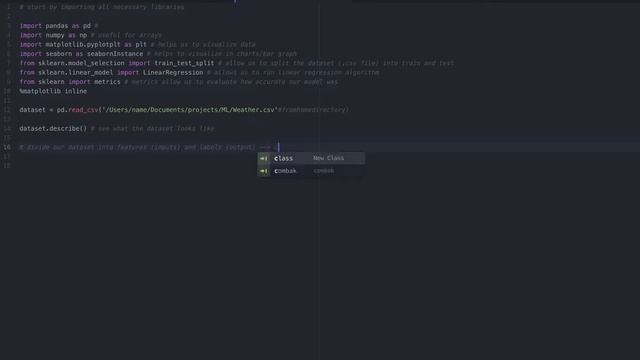Click the "seabornInstance" alias
This screenshot has width=640, height=360.
[x=115, y=54]
